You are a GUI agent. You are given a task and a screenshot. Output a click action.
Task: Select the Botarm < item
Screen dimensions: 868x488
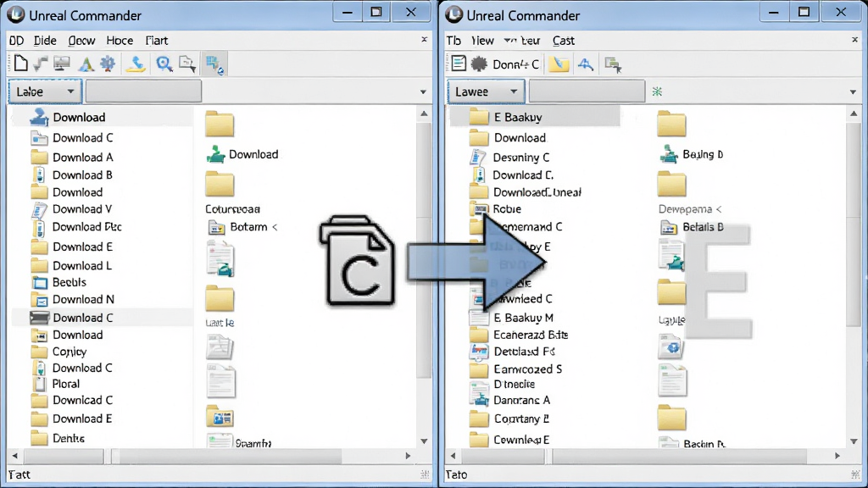[242, 227]
